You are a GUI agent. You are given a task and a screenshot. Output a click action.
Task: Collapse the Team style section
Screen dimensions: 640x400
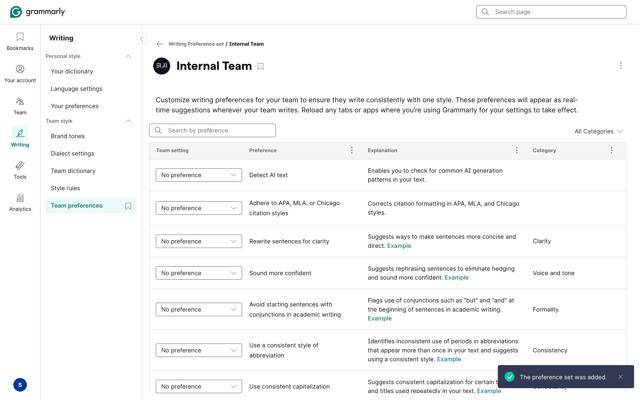(128, 121)
